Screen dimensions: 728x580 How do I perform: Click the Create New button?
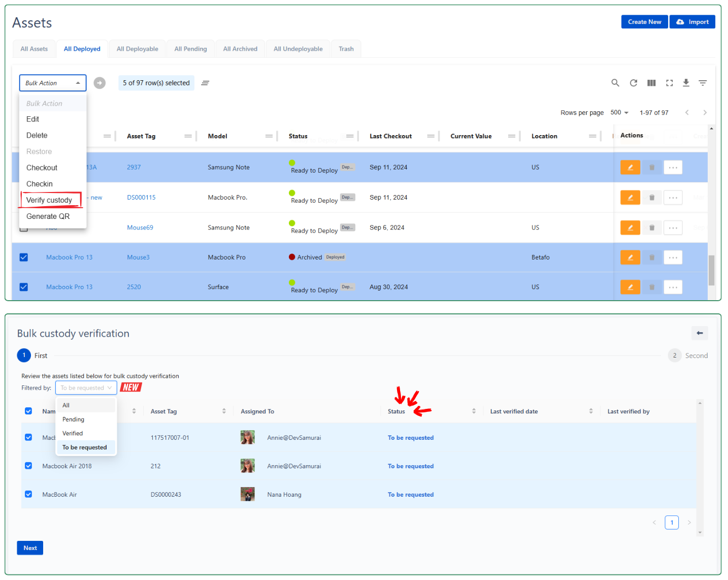click(644, 22)
